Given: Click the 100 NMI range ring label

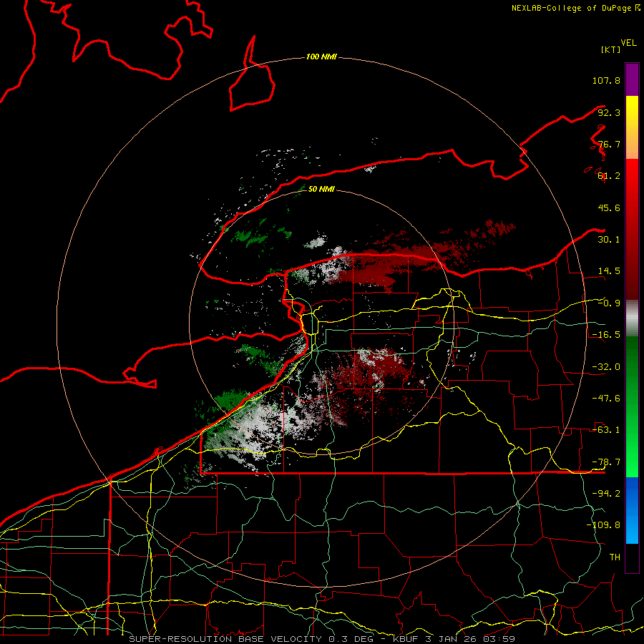Looking at the screenshot, I should pos(321,57).
